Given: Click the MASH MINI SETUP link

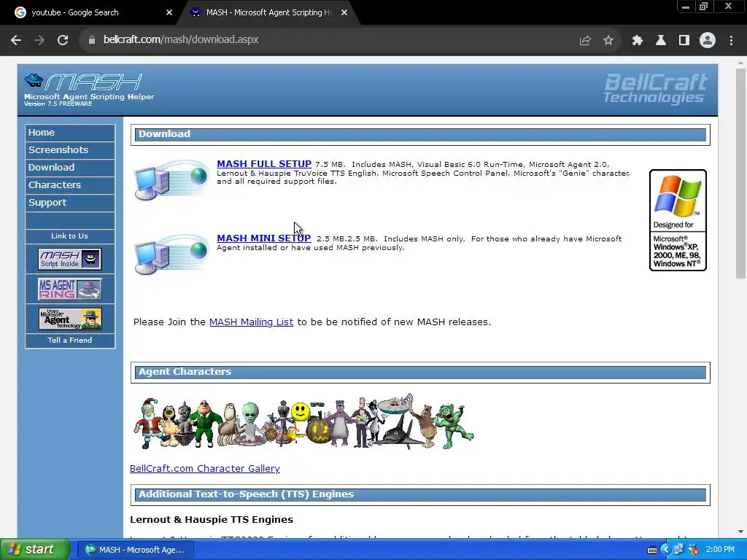Looking at the screenshot, I should (x=263, y=238).
